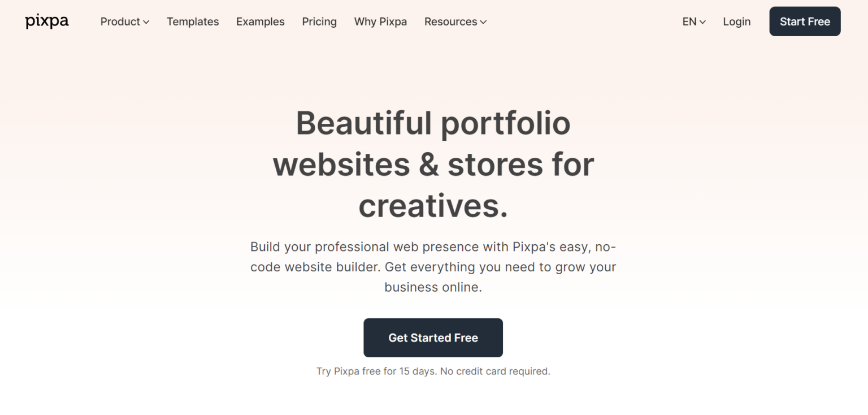Screen dimensions: 868x415
Task: Click the pixpa logo
Action: [47, 21]
